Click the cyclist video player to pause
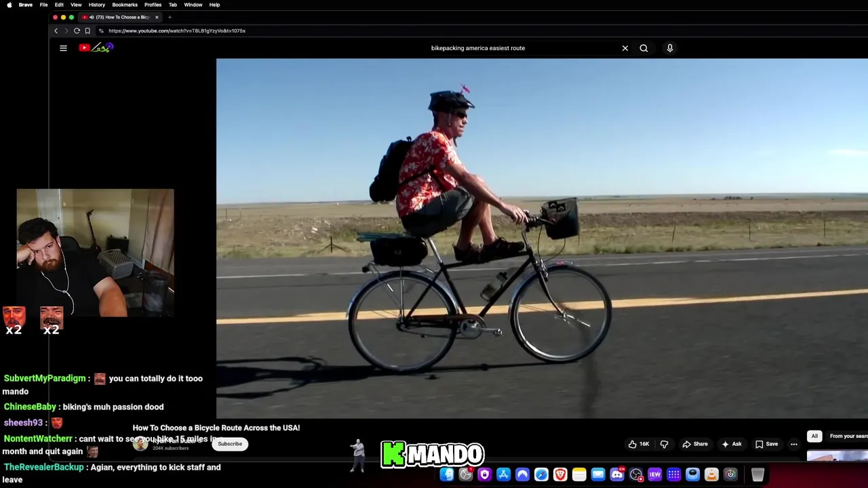This screenshot has width=868, height=488. pyautogui.click(x=542, y=238)
